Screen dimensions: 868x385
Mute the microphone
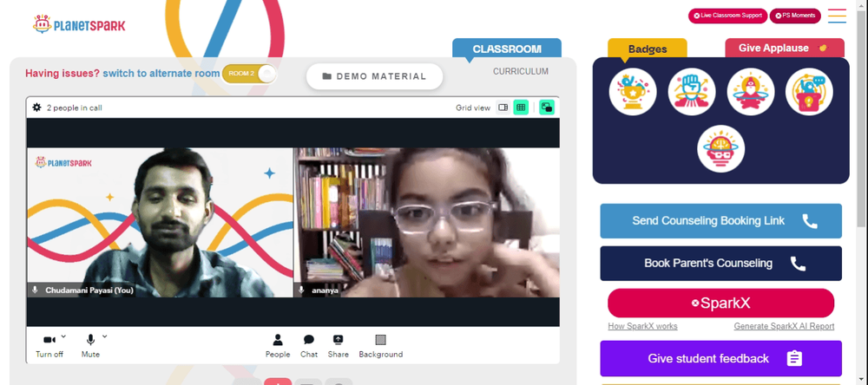pos(91,346)
